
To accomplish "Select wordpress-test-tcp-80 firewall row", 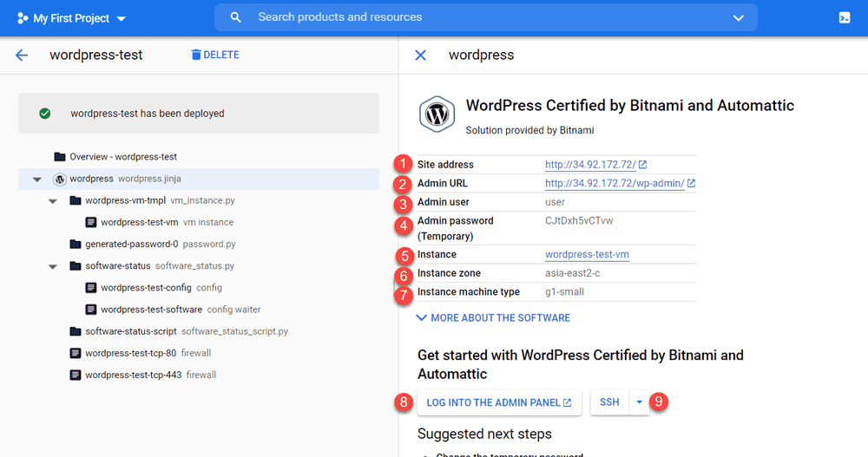I will coord(141,353).
